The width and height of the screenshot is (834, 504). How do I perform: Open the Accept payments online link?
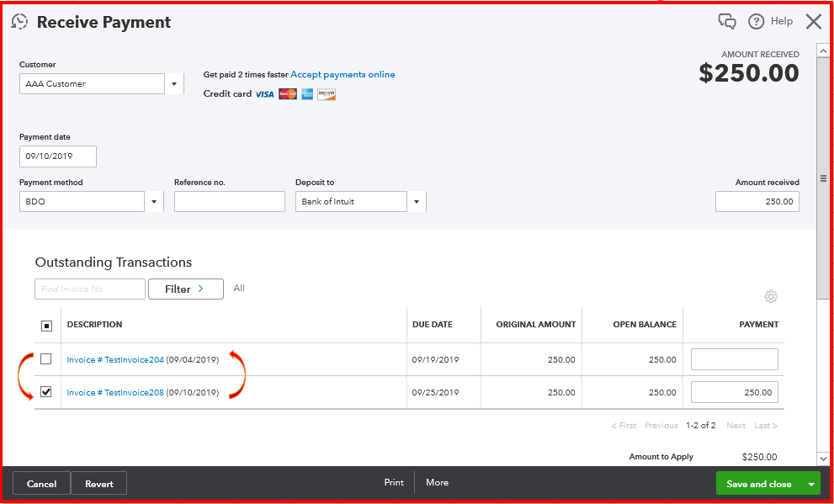[x=343, y=74]
